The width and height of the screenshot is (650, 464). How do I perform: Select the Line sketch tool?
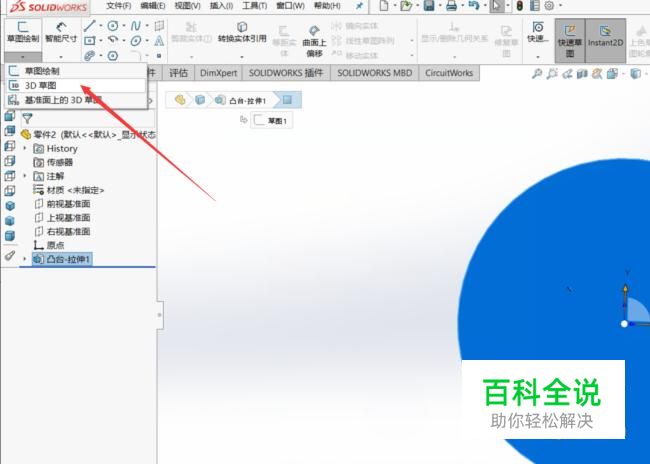90,26
